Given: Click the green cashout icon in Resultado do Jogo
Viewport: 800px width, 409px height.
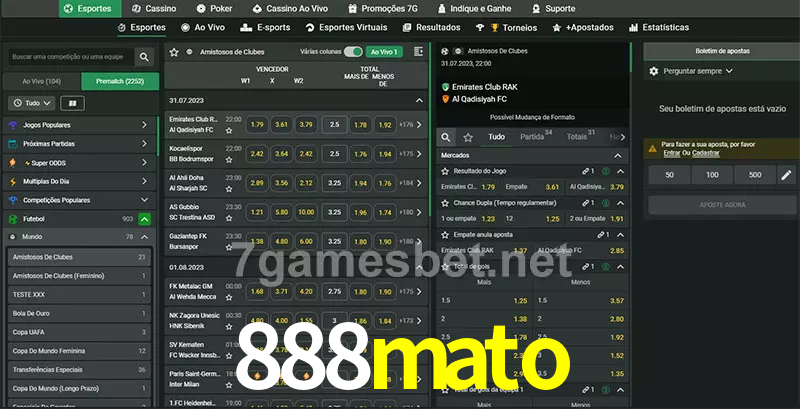Looking at the screenshot, I should pos(606,171).
